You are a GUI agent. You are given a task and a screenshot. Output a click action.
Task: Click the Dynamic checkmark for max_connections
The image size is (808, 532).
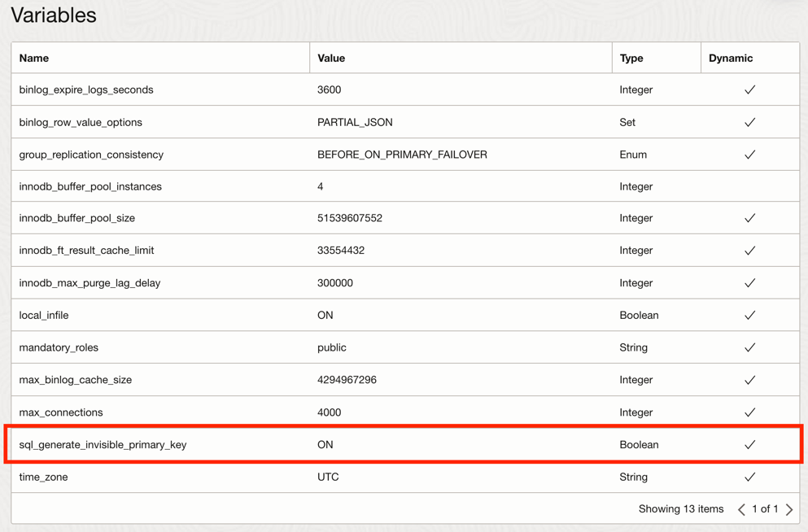pyautogui.click(x=749, y=412)
